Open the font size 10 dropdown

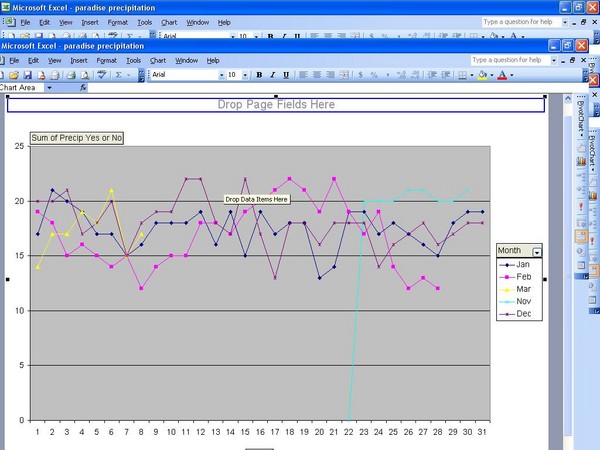point(245,75)
